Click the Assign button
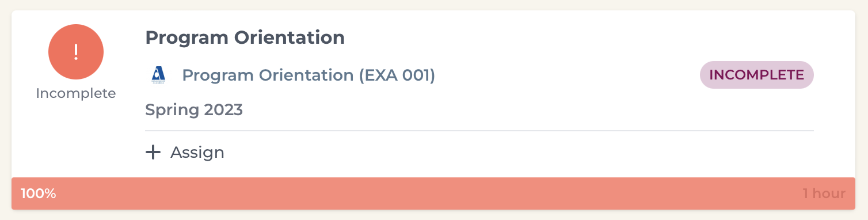868x220 pixels. [185, 153]
